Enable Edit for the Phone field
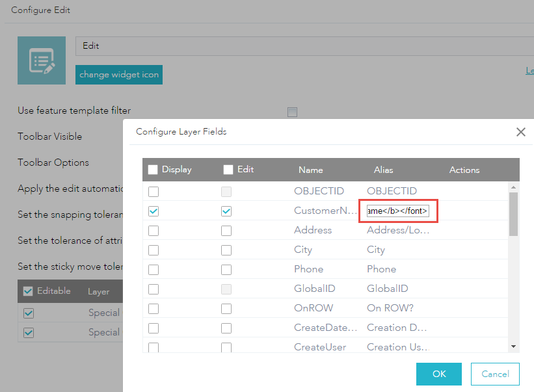Viewport: 534px width, 392px height. click(226, 270)
